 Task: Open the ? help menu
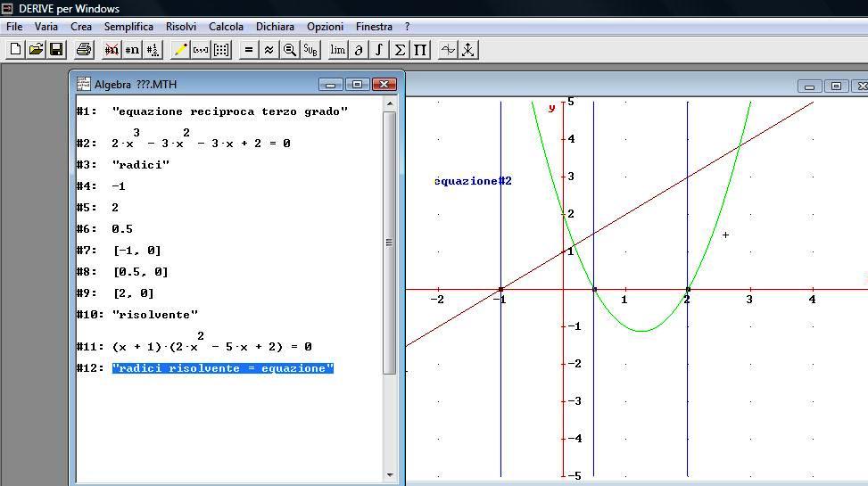pyautogui.click(x=407, y=27)
